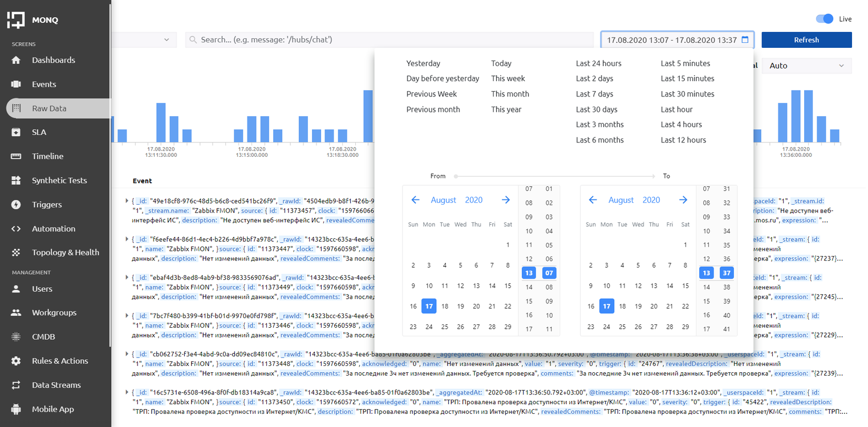868x427 pixels.
Task: Select the Yesterday preset
Action: point(423,63)
